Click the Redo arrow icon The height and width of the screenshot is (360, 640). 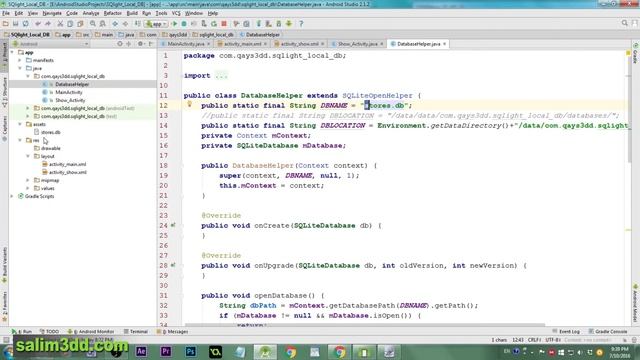pos(48,24)
